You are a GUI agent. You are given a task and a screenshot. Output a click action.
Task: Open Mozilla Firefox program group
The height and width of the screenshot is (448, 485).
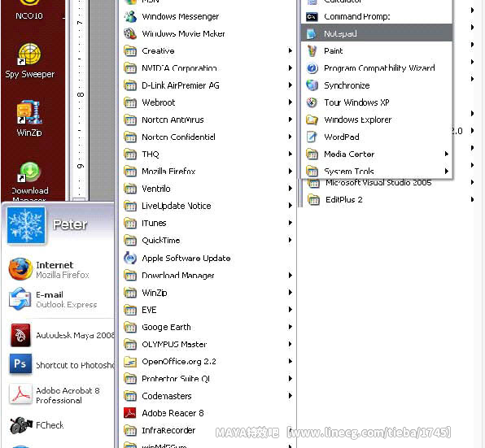pyautogui.click(x=208, y=172)
